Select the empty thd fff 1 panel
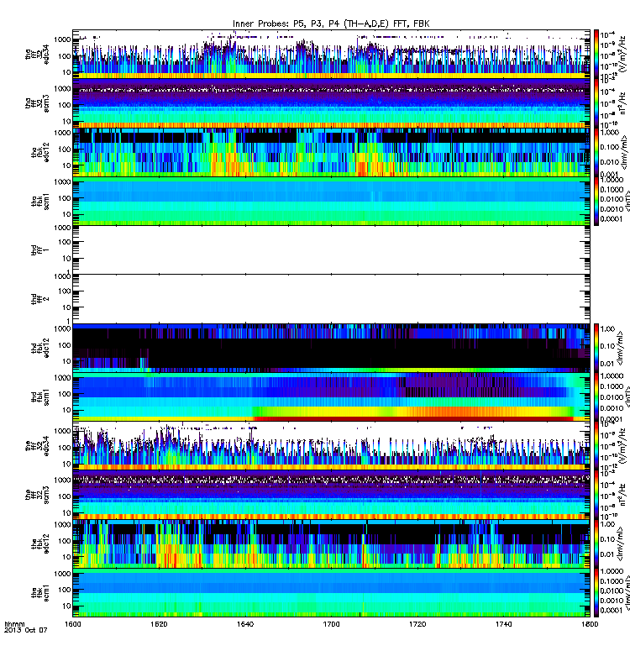630x672 pixels. point(331,249)
